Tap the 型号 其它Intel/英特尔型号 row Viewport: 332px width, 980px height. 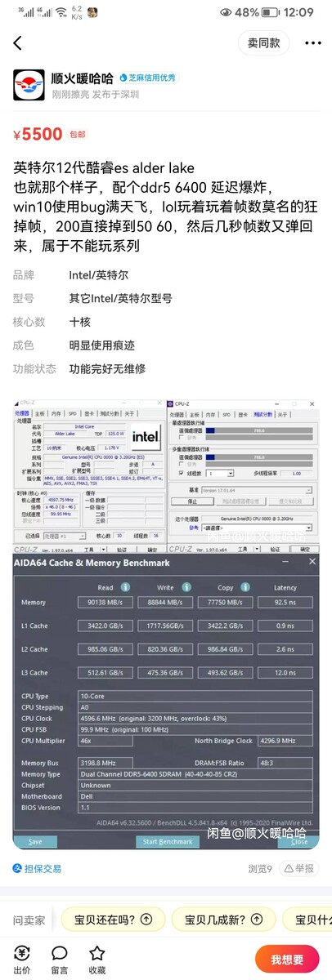(166, 299)
